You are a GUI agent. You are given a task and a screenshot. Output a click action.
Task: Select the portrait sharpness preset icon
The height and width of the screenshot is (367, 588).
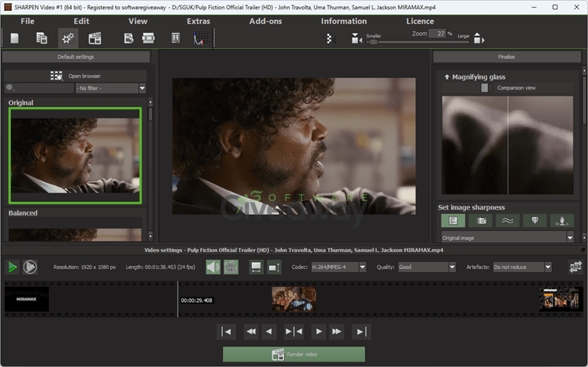click(562, 220)
